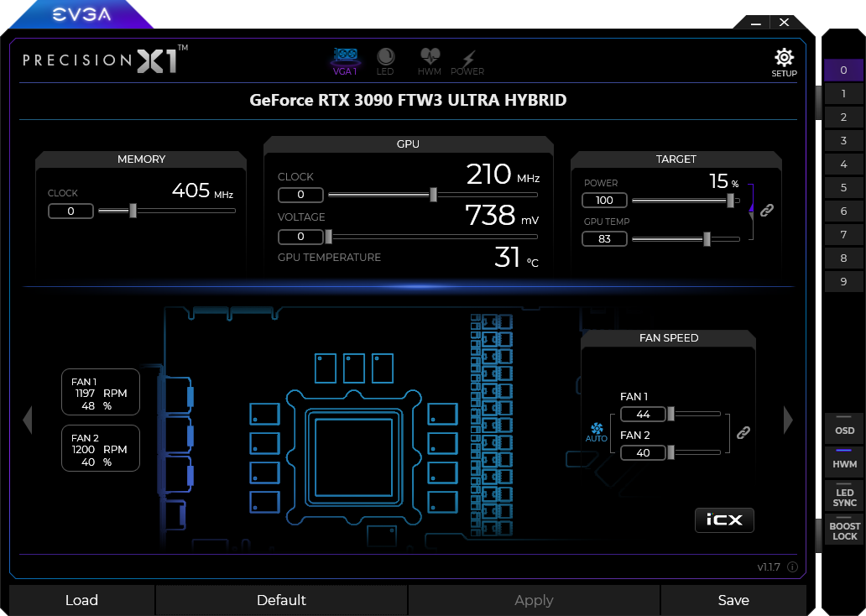Click the GPU clock slider handle
The height and width of the screenshot is (616, 866).
tap(434, 195)
